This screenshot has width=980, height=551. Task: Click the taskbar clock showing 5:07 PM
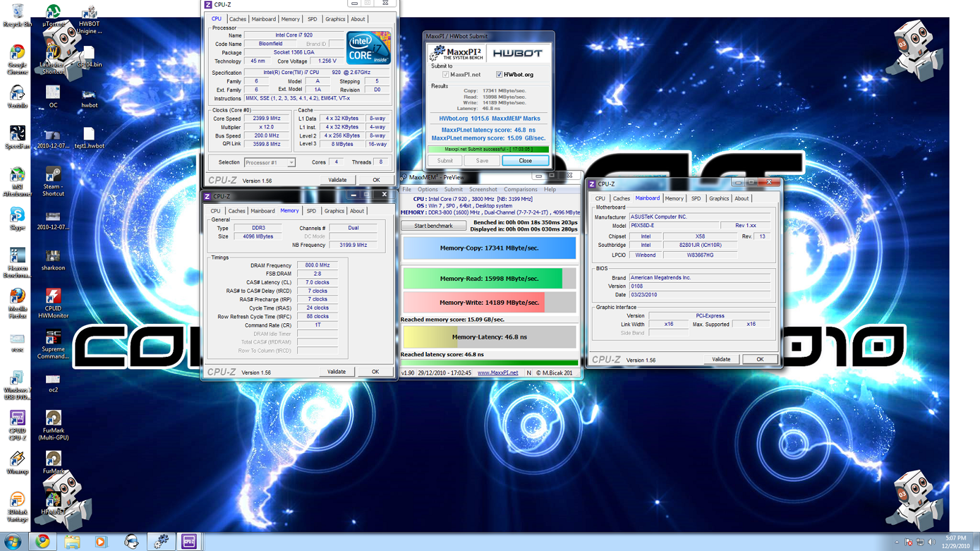click(x=956, y=542)
